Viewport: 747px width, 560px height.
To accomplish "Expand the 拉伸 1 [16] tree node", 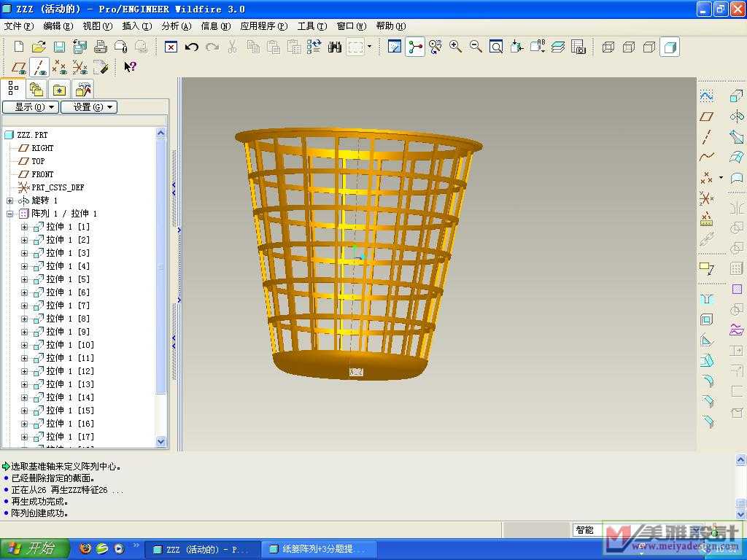I will click(24, 424).
